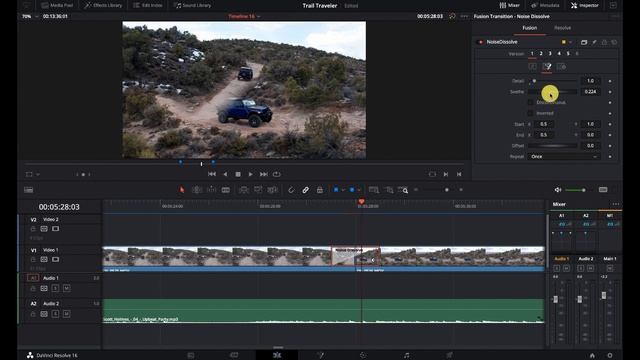Toggle the NoiseDissolve enable switch
The image size is (640, 360).
(x=480, y=42)
